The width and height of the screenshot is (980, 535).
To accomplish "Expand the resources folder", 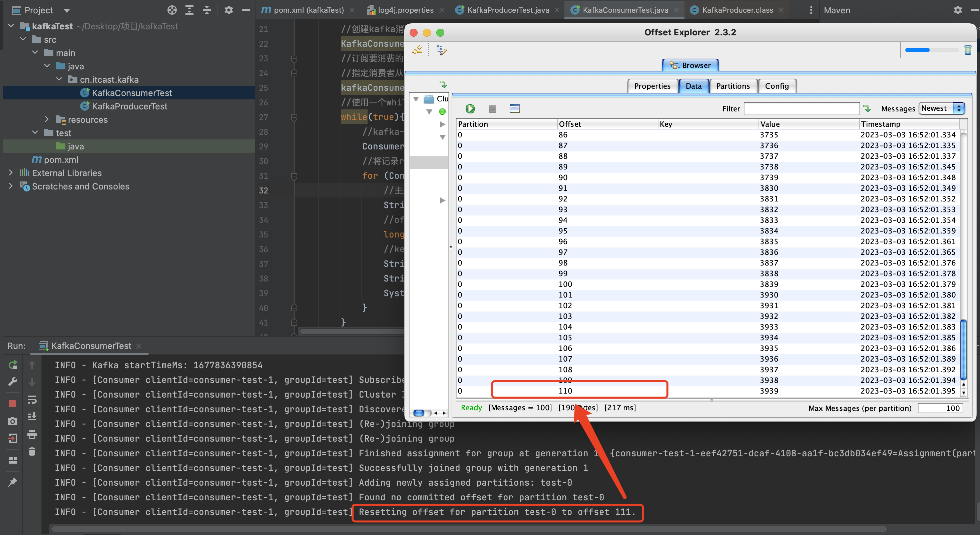I will tap(47, 119).
